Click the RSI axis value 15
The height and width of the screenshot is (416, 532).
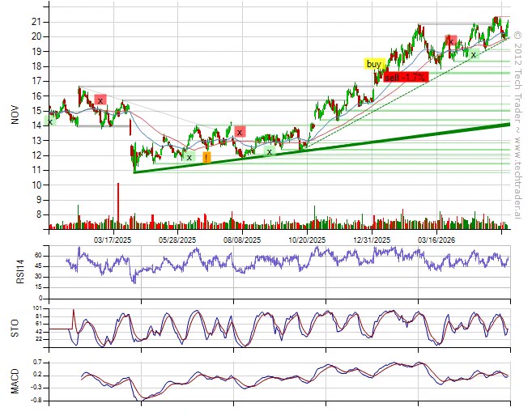point(40,287)
